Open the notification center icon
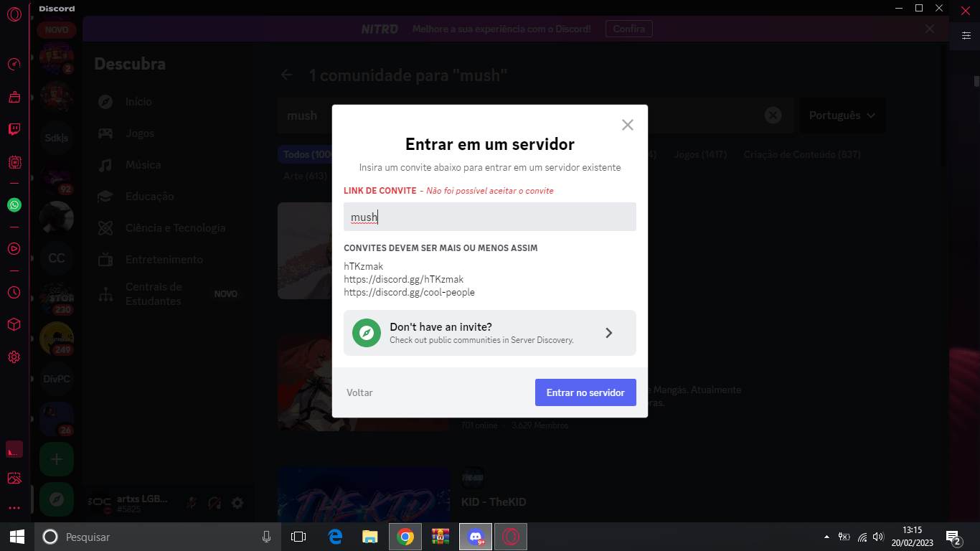The height and width of the screenshot is (551, 980). pos(953,537)
